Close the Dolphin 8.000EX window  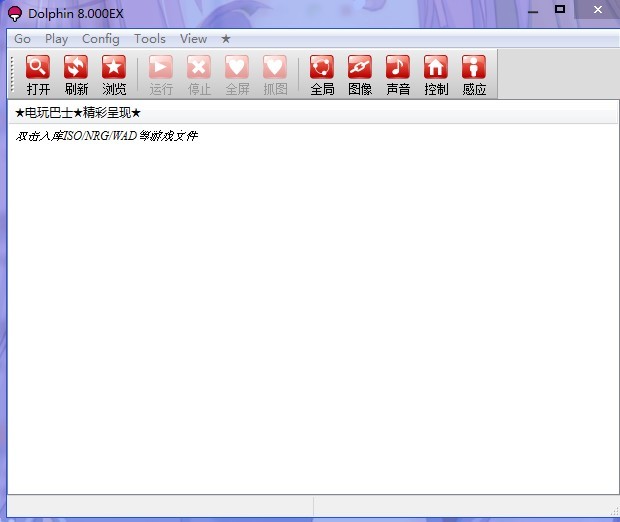point(598,9)
